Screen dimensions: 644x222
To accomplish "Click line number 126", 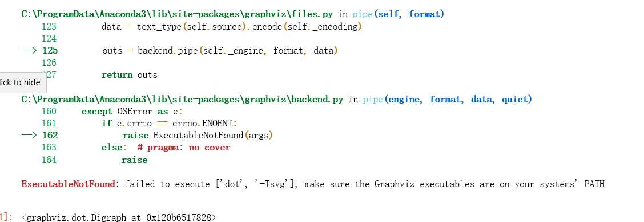I will tap(49, 62).
